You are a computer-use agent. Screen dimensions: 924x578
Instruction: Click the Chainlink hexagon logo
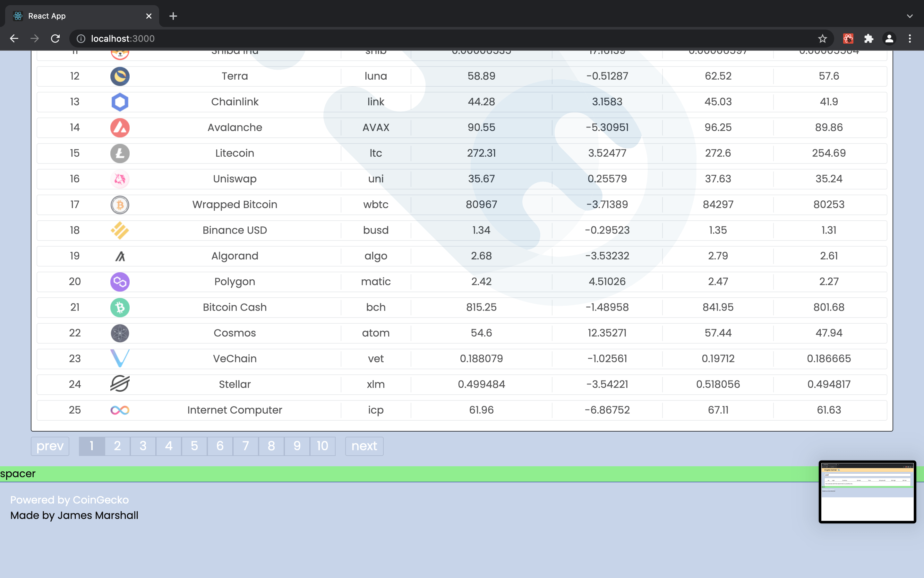coord(120,102)
